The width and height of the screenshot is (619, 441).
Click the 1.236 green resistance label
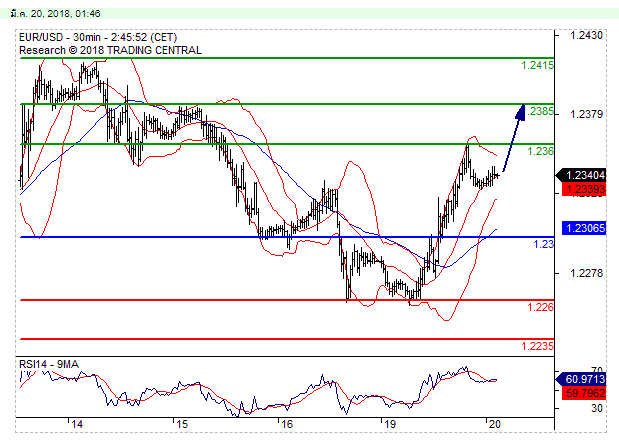[540, 151]
